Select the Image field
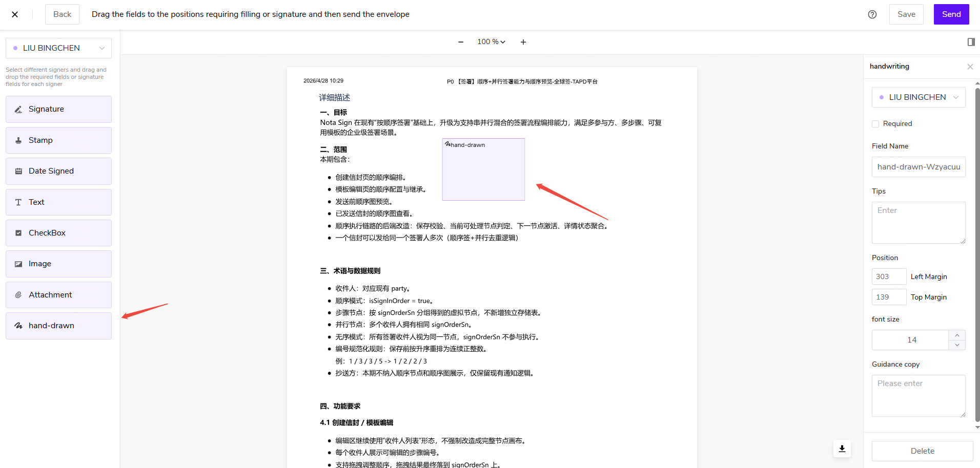 click(58, 264)
